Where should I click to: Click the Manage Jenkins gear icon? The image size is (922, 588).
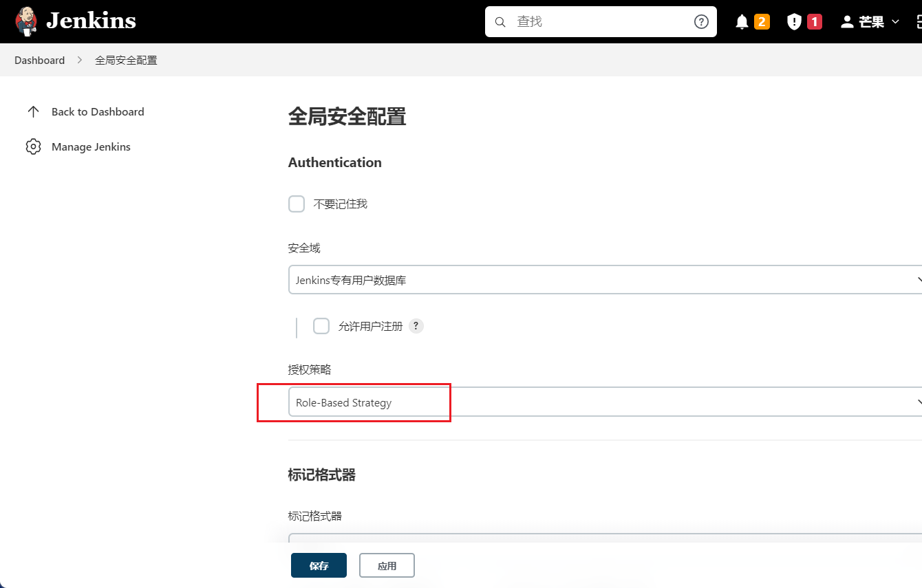pyautogui.click(x=33, y=146)
